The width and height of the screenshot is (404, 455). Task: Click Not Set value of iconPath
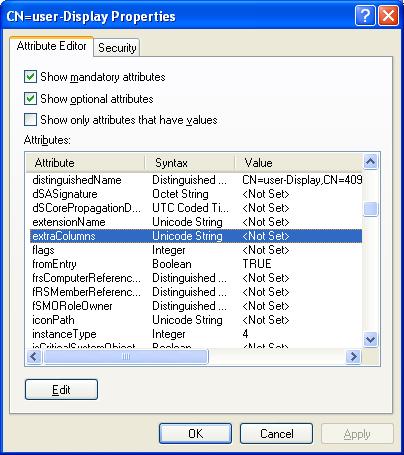[266, 320]
